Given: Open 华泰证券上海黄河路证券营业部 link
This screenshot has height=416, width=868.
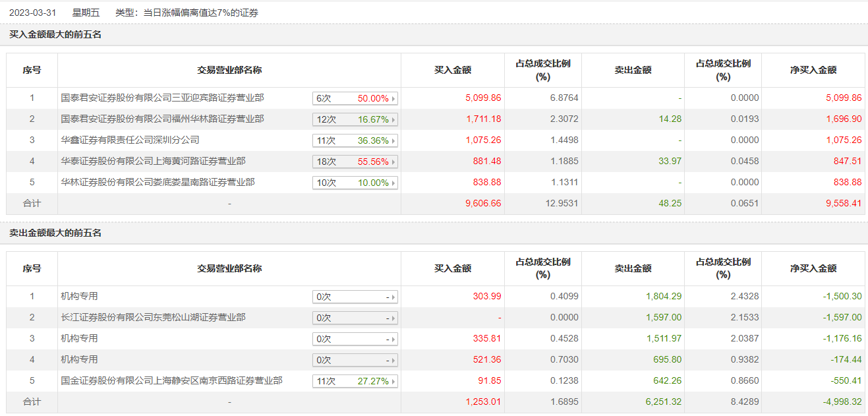Looking at the screenshot, I should 153,161.
